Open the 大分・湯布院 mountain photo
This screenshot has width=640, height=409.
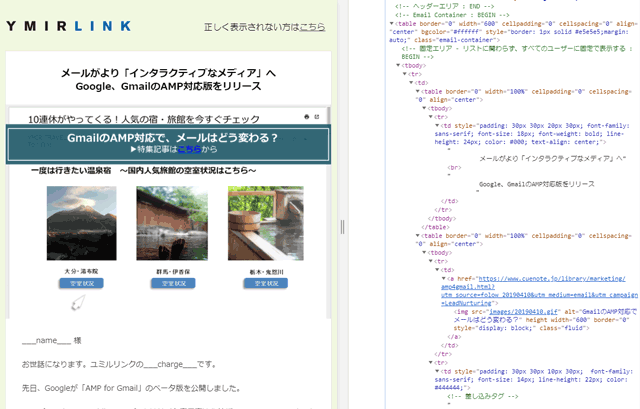82,223
